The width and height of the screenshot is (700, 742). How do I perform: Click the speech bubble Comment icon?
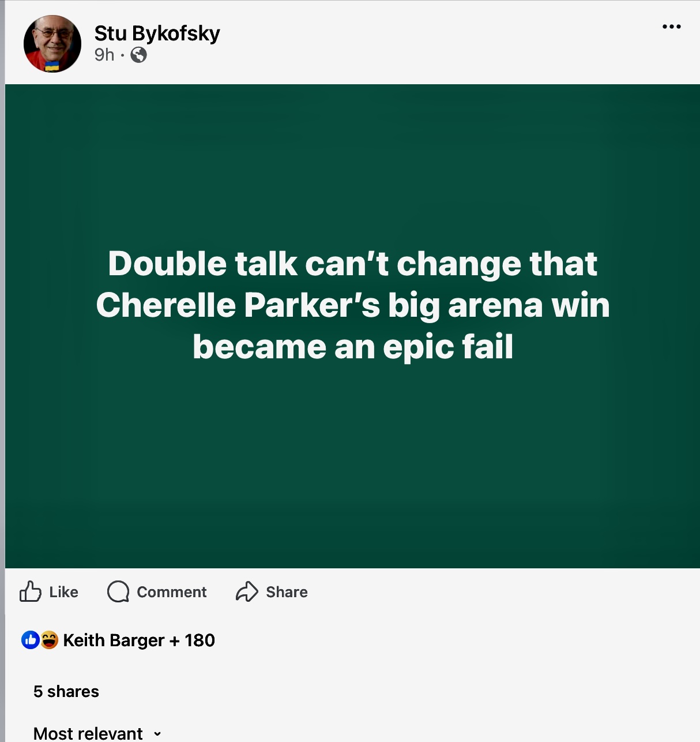tap(118, 591)
